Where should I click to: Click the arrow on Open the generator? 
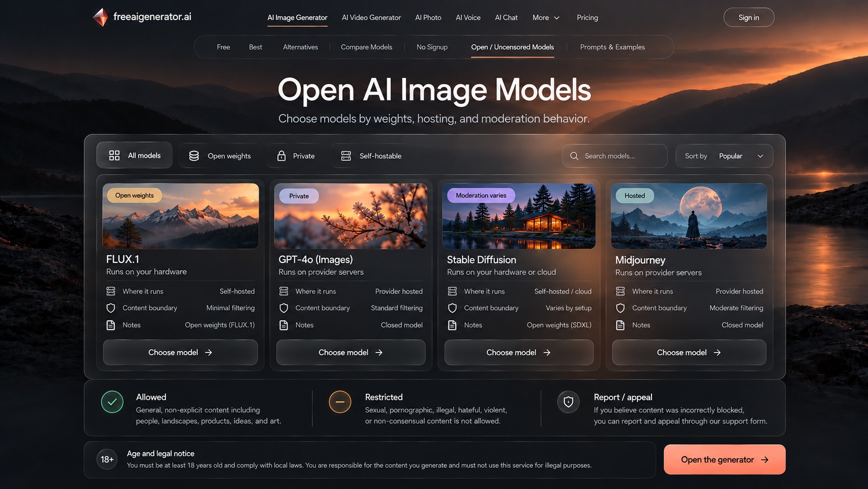(765, 460)
